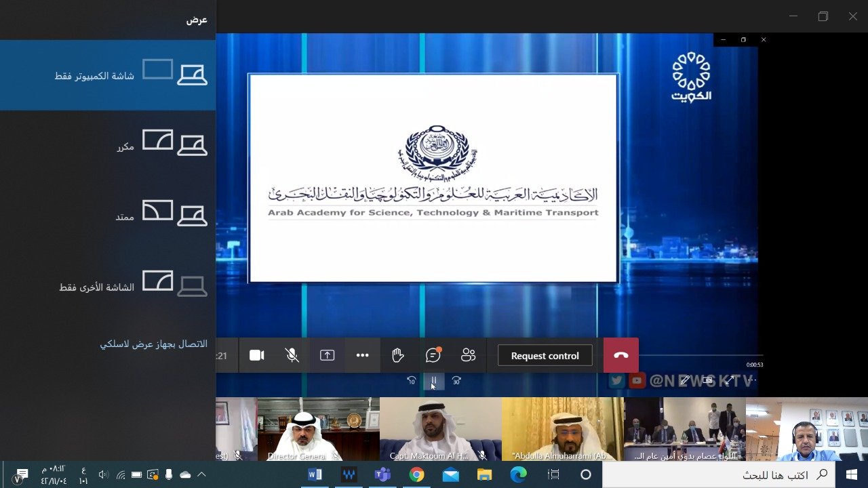Select Capt. Maktoum Al H... participant tile

[441, 430]
